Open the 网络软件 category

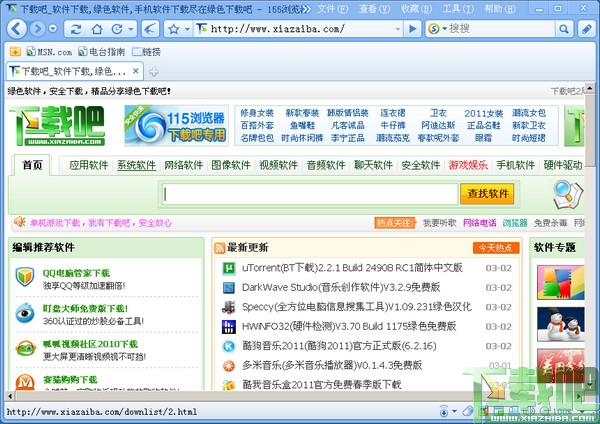click(183, 165)
